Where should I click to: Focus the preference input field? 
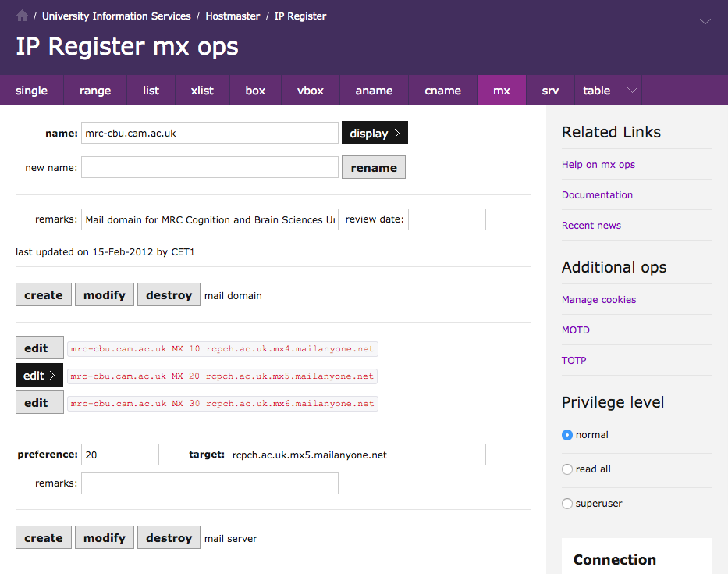pyautogui.click(x=120, y=455)
